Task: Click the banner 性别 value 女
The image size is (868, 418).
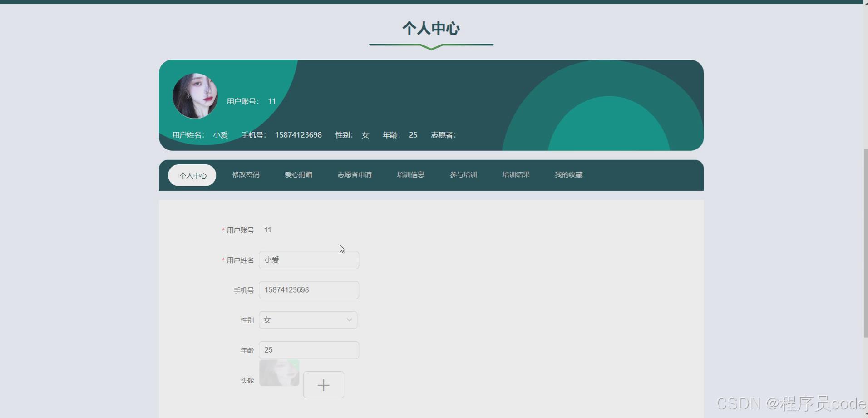Action: point(365,135)
